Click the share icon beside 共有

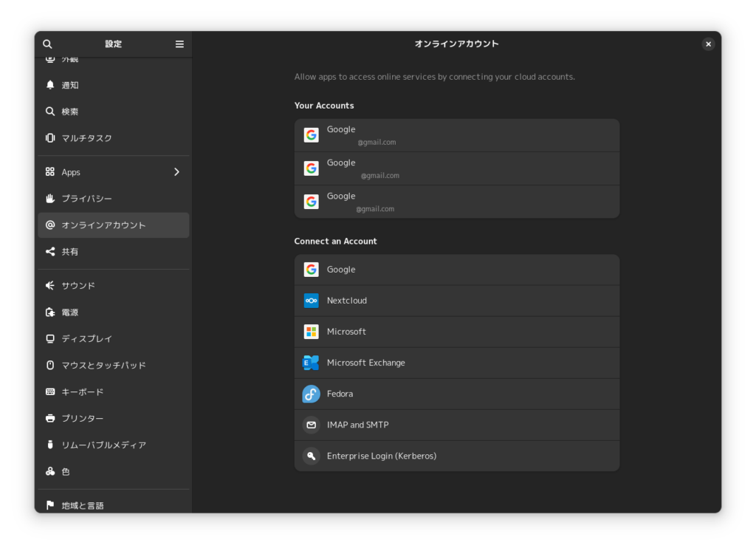tap(50, 251)
